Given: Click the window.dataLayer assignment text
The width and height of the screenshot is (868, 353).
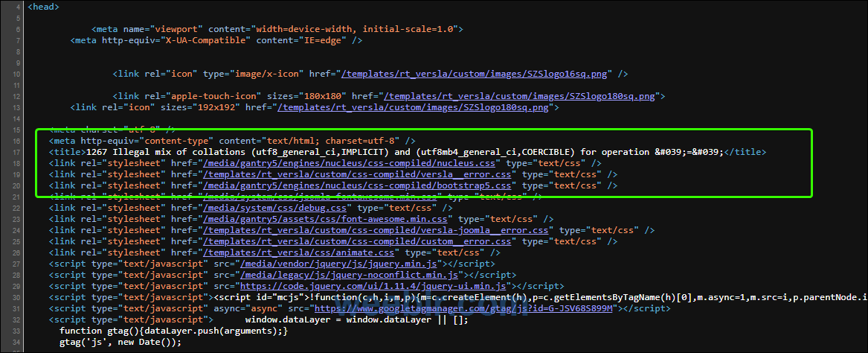Looking at the screenshot, I should coord(357,319).
